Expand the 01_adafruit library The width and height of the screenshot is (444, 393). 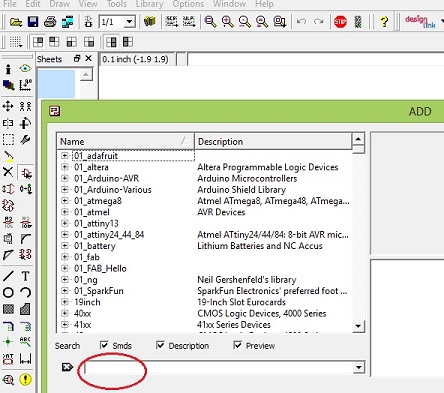point(65,156)
